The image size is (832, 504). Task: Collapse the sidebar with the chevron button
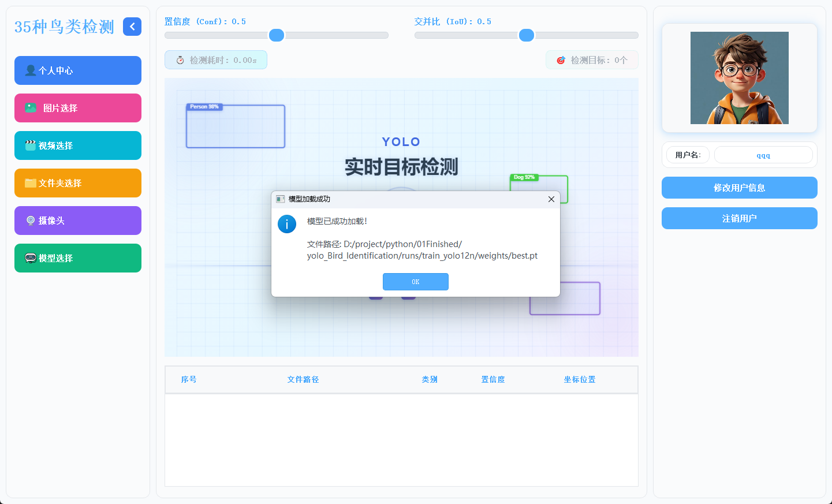pyautogui.click(x=132, y=27)
